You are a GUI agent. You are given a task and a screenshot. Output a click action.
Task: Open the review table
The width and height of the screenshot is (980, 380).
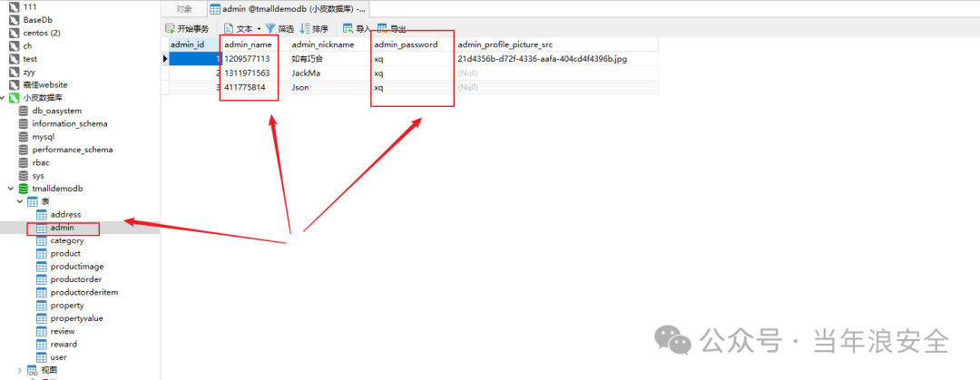(63, 332)
